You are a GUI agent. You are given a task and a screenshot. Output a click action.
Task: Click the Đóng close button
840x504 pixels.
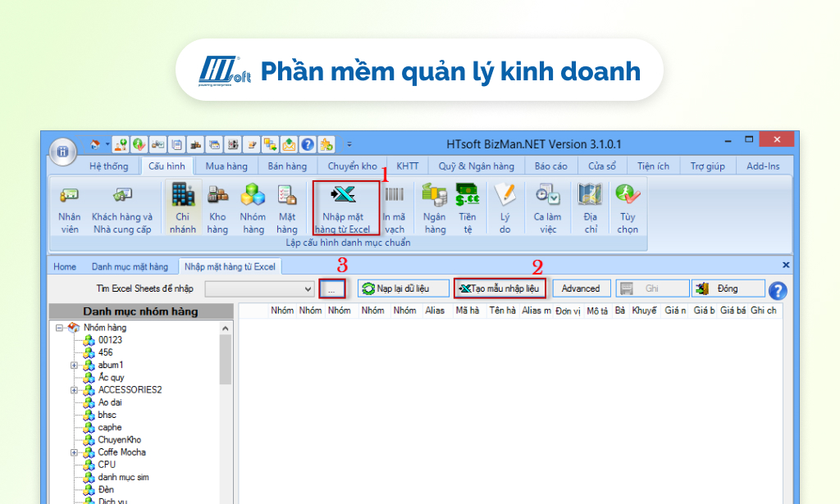(728, 289)
